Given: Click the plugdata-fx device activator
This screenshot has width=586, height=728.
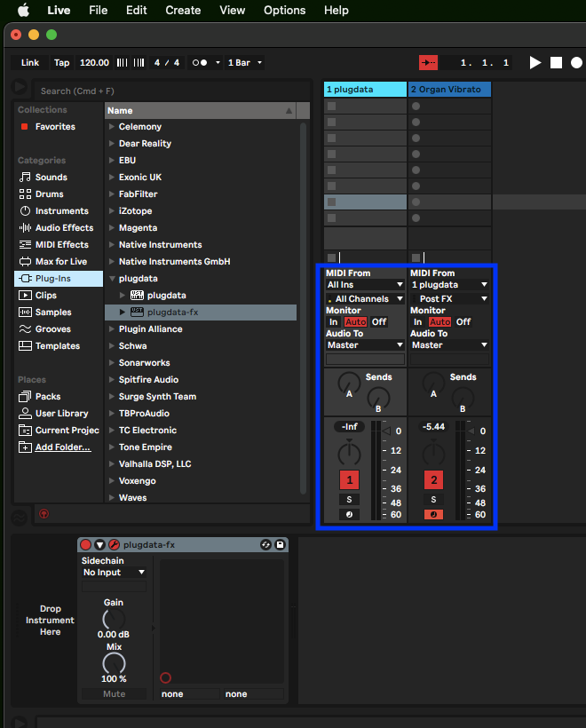Looking at the screenshot, I should coord(85,544).
